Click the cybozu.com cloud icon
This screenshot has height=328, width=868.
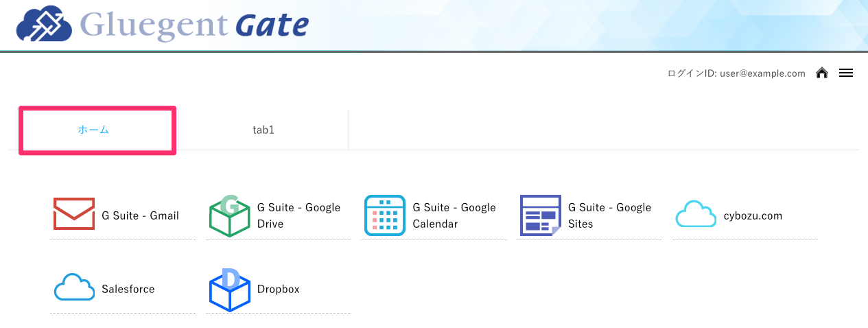pos(696,214)
